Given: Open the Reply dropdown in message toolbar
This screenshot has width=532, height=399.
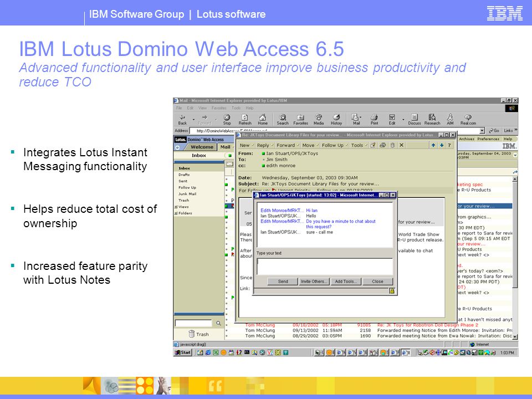Looking at the screenshot, I should [265, 145].
